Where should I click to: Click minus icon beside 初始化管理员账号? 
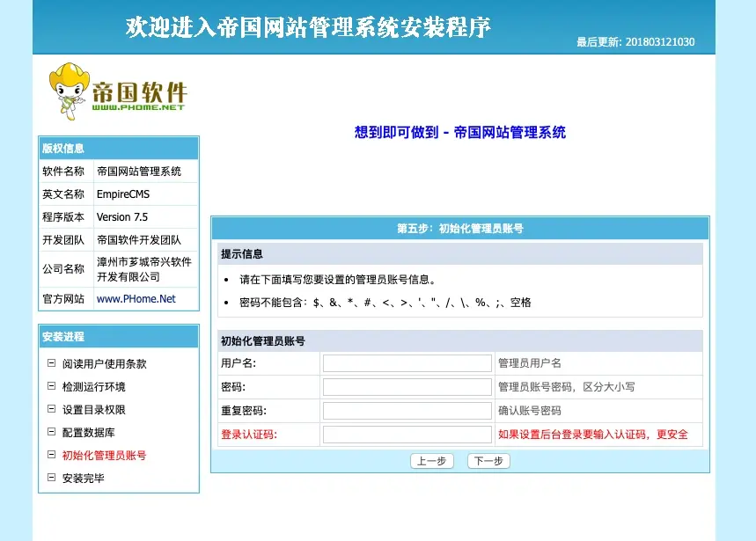pos(51,454)
